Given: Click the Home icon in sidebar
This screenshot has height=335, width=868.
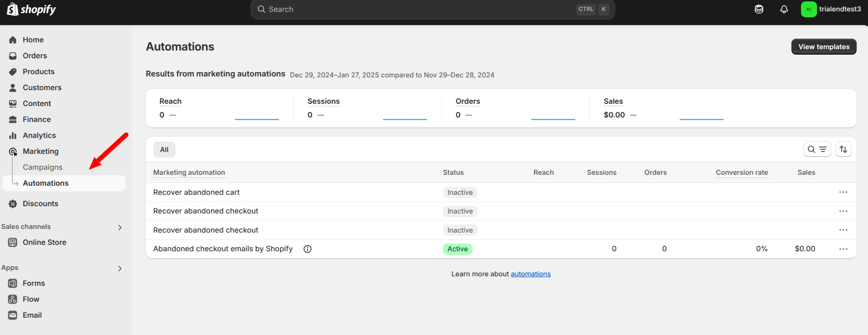Looking at the screenshot, I should pyautogui.click(x=13, y=40).
